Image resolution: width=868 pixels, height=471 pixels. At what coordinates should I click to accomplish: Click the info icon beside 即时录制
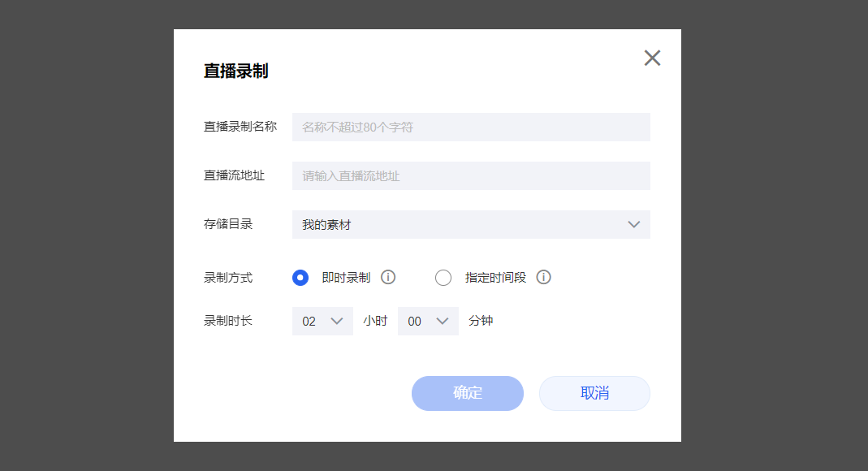[x=388, y=277]
